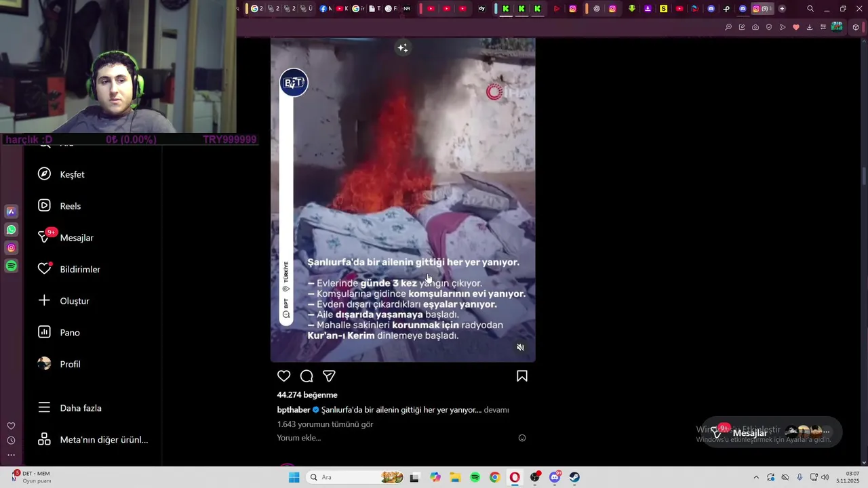Image resolution: width=868 pixels, height=488 pixels.
Task: Open the extensions cube icon
Action: click(855, 27)
